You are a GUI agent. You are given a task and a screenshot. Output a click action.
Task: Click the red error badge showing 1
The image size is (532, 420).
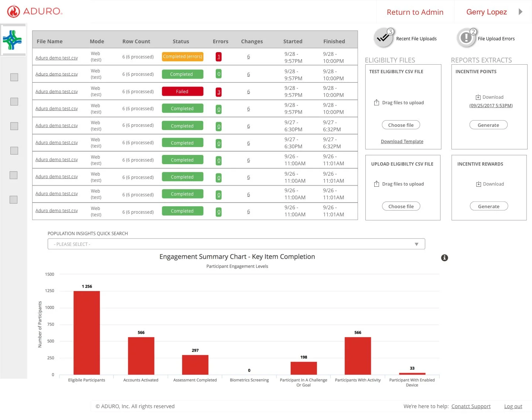[219, 57]
